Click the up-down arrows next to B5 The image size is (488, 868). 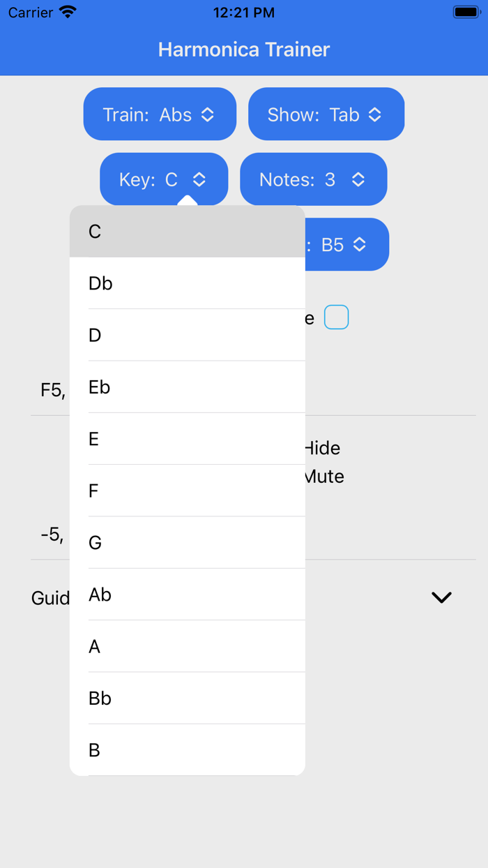(360, 245)
